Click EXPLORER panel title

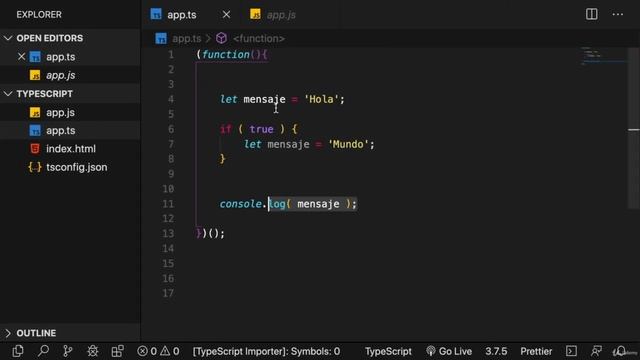point(39,15)
